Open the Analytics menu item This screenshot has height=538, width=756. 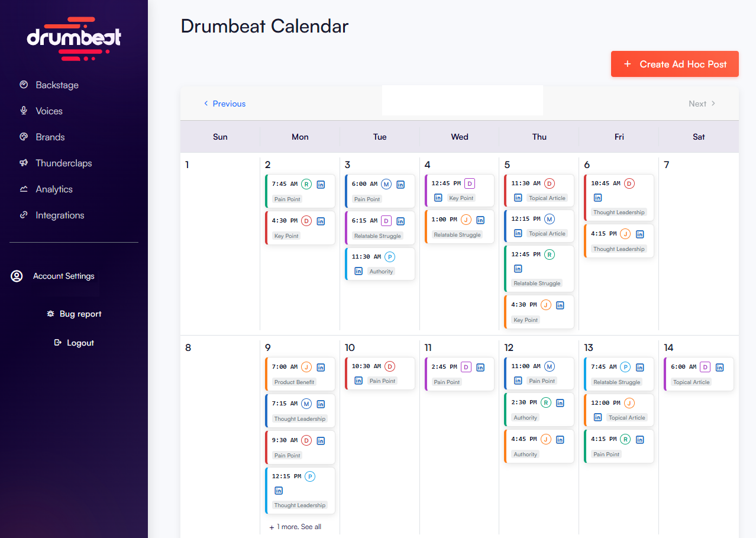54,189
